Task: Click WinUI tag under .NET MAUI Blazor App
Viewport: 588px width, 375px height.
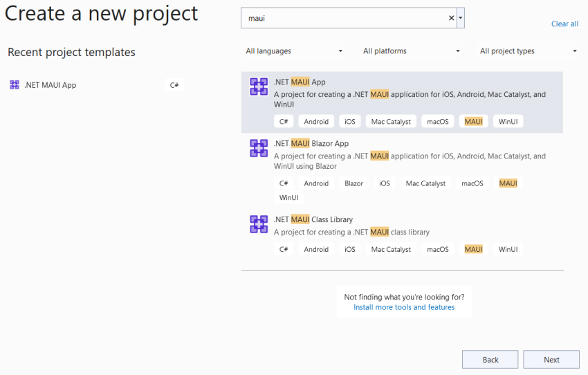Action: tap(288, 198)
